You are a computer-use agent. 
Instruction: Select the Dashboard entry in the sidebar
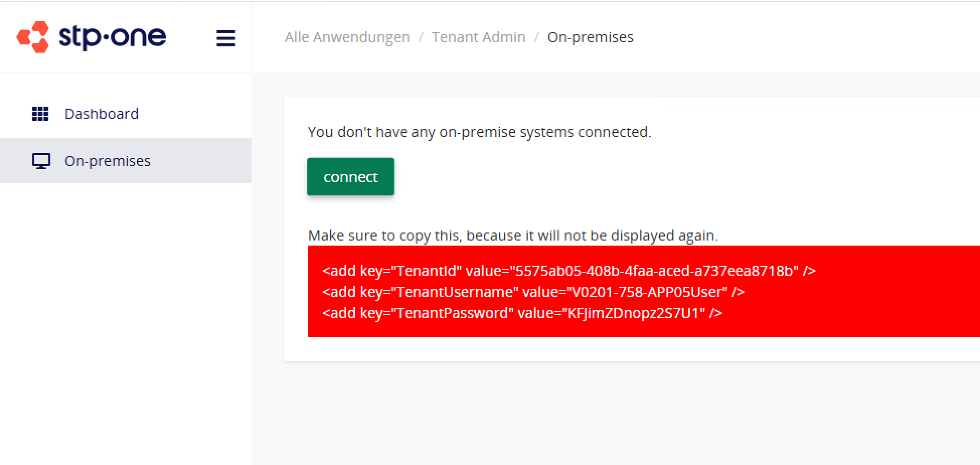[x=102, y=114]
